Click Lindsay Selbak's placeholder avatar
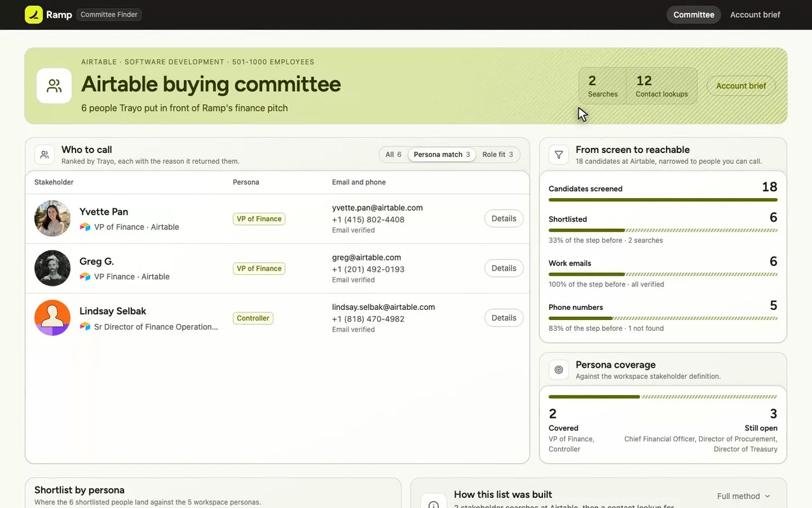 (x=52, y=317)
